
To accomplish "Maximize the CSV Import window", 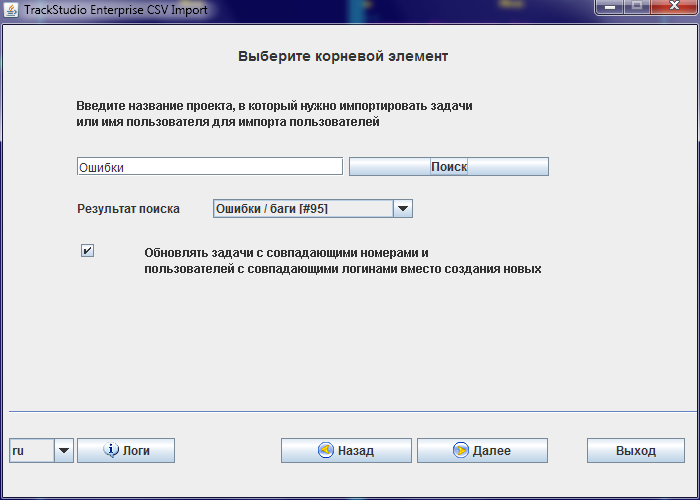I will pyautogui.click(x=636, y=8).
